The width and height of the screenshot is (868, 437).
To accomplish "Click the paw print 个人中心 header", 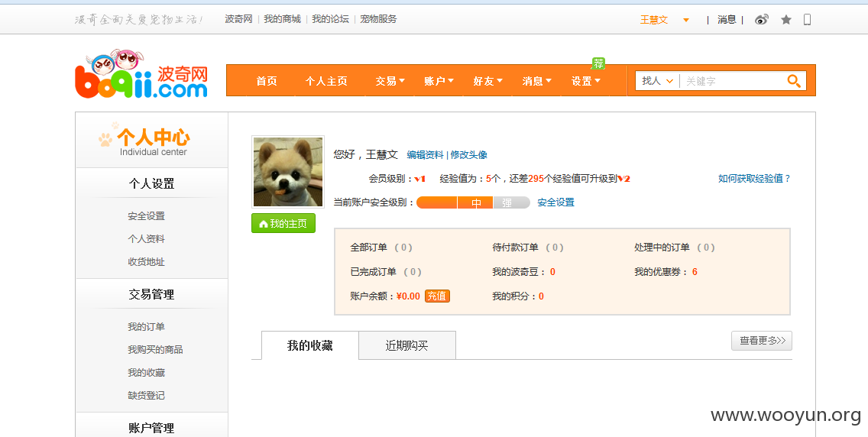I will pyautogui.click(x=144, y=140).
